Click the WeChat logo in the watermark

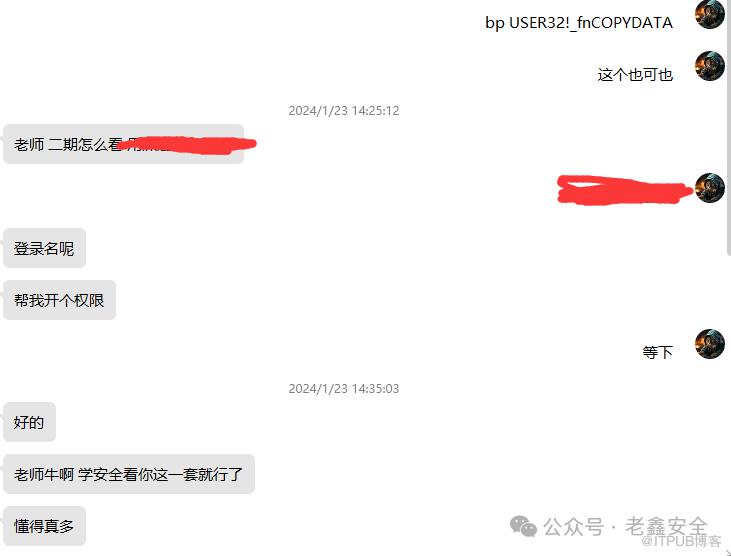point(523,527)
